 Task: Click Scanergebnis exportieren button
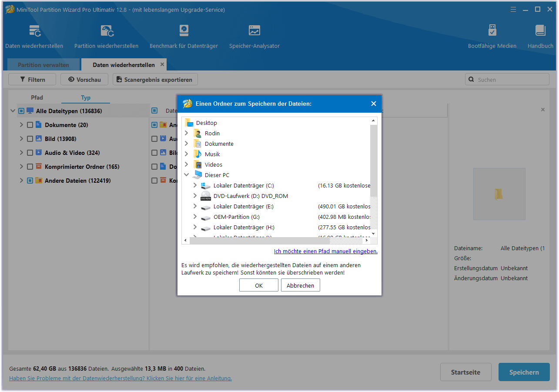pyautogui.click(x=155, y=80)
